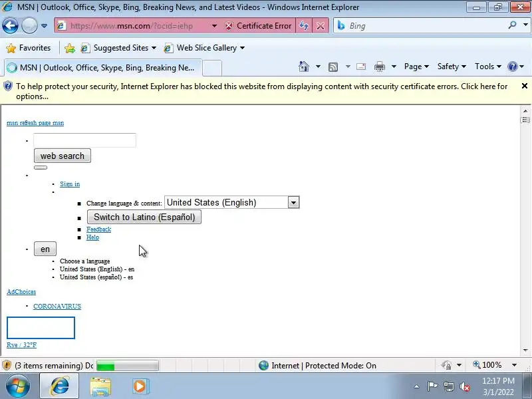The image size is (532, 399).
Task: Open the Feedback link
Action: pos(98,229)
